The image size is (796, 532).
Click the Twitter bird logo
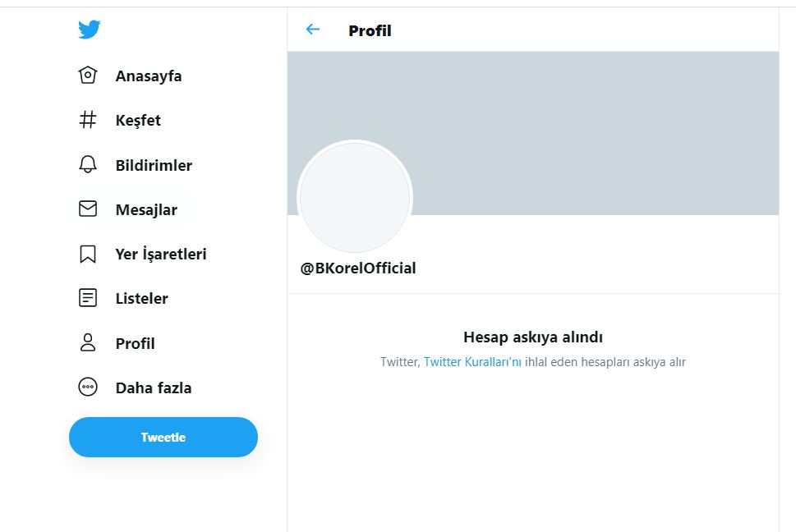[89, 30]
